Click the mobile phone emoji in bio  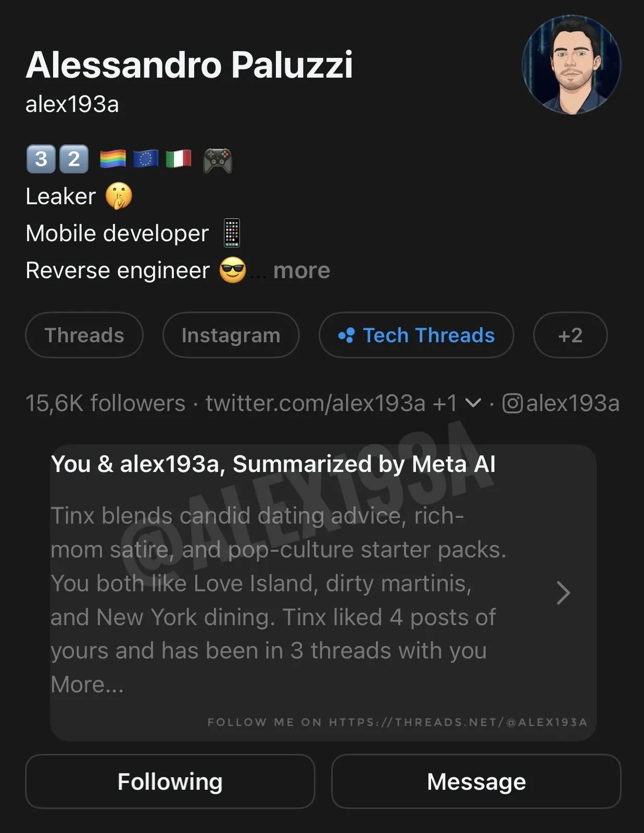tap(232, 233)
